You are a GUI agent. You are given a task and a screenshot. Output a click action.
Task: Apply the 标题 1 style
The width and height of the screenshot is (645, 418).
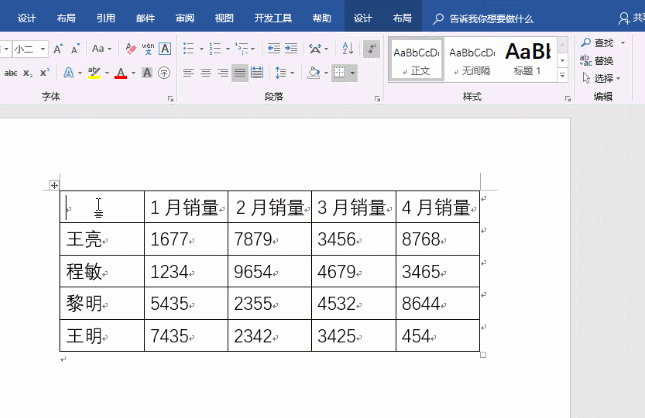[x=528, y=60]
